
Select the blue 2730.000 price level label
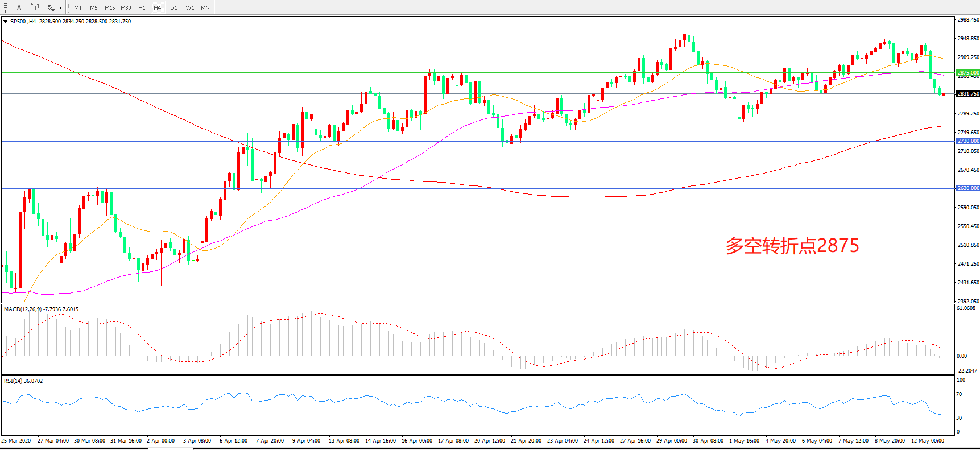967,141
